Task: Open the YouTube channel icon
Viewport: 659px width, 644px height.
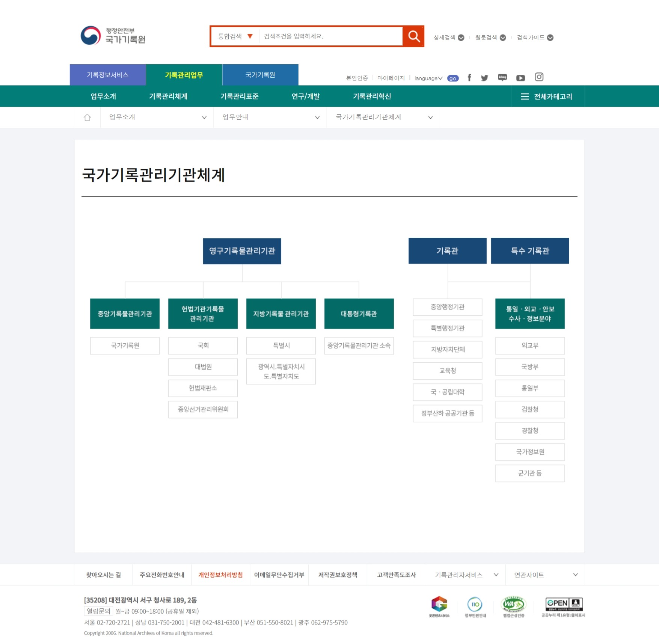Action: pos(520,78)
